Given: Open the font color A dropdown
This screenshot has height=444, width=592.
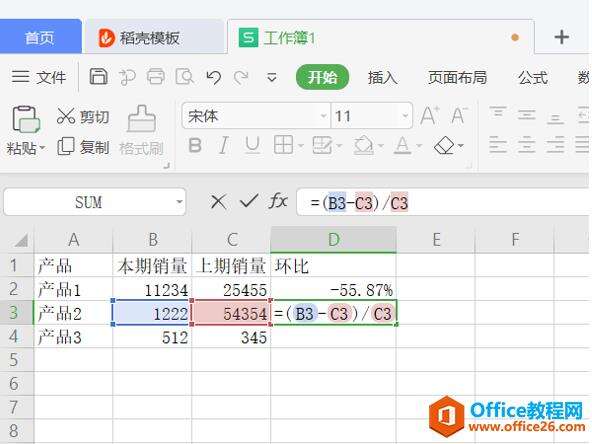Looking at the screenshot, I should (419, 146).
